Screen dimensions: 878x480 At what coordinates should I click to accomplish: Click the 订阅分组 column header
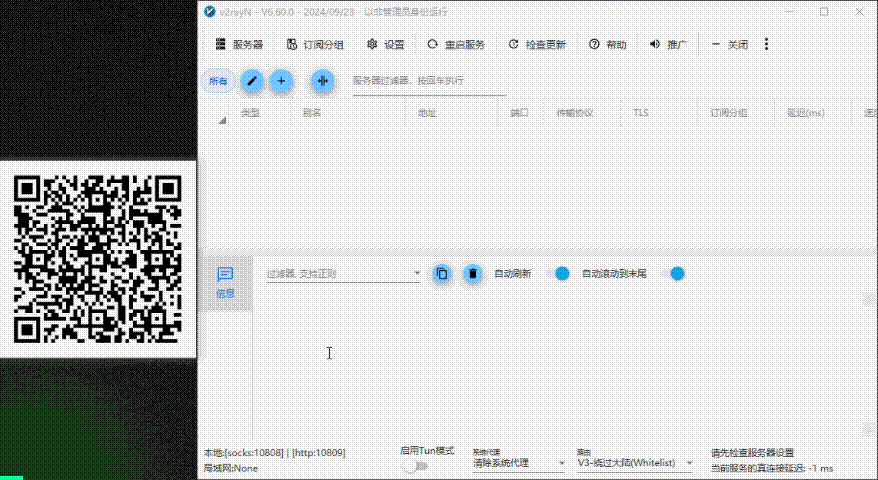tap(735, 113)
